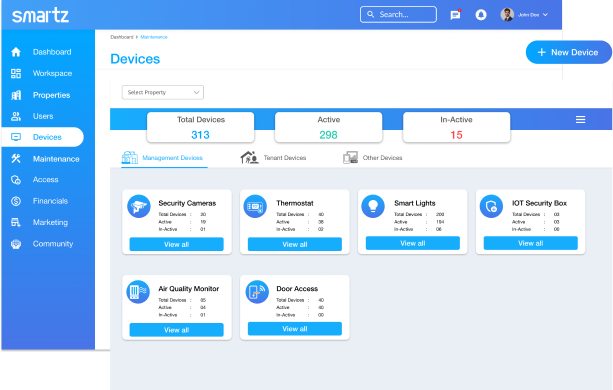Screen dimensions: 613x390
Task: Click the IOT Security Box shield icon
Action: pyautogui.click(x=491, y=206)
